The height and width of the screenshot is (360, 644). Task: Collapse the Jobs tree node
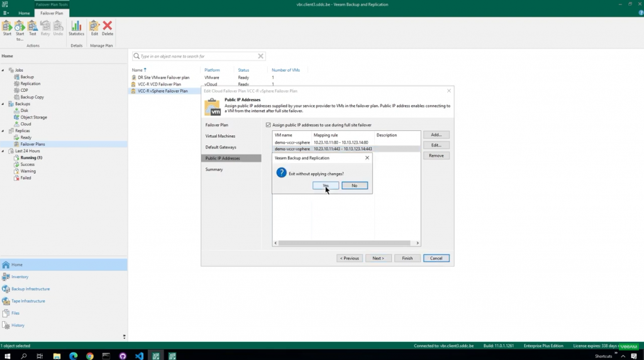pyautogui.click(x=3, y=70)
